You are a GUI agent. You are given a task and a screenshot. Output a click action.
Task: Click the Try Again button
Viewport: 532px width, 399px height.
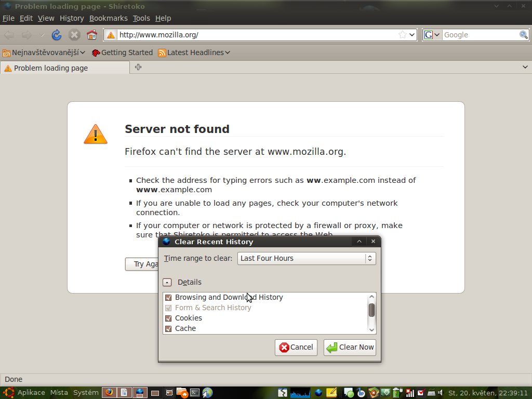(142, 264)
